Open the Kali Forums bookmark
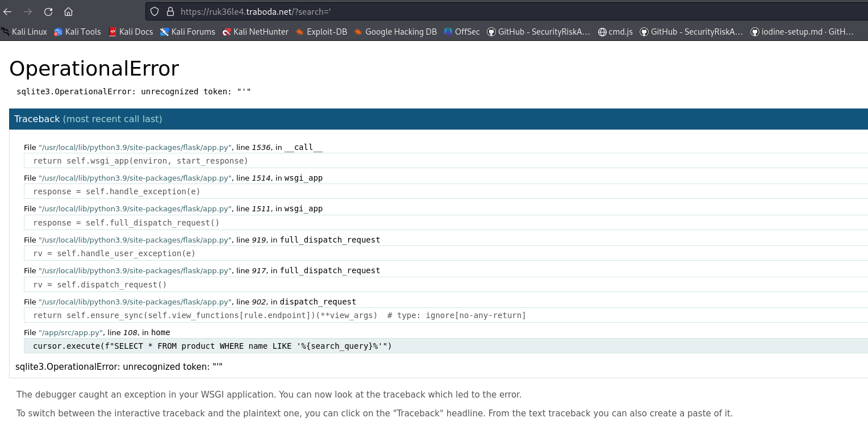This screenshot has height=430, width=868. (187, 32)
